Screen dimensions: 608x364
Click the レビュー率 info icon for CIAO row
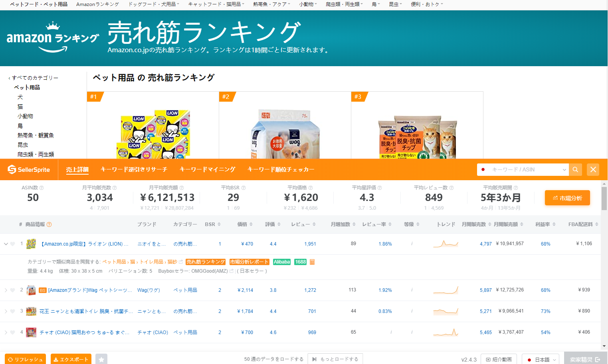(391, 332)
